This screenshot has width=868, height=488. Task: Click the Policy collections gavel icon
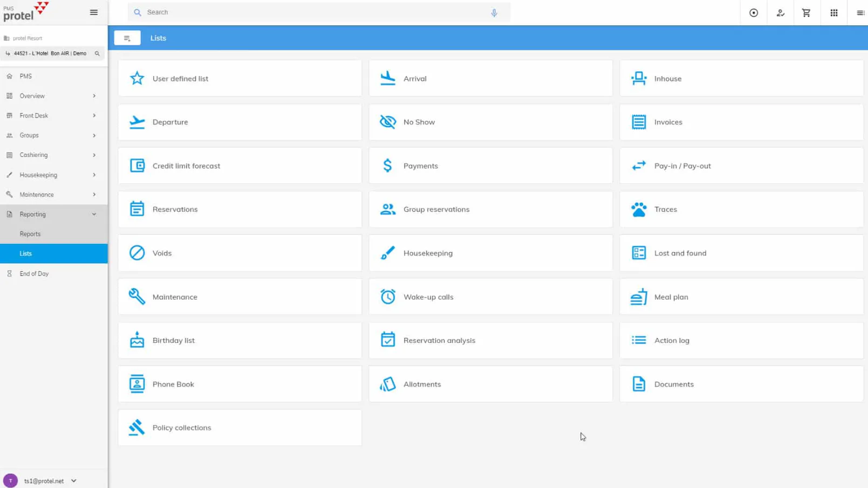[137, 428]
